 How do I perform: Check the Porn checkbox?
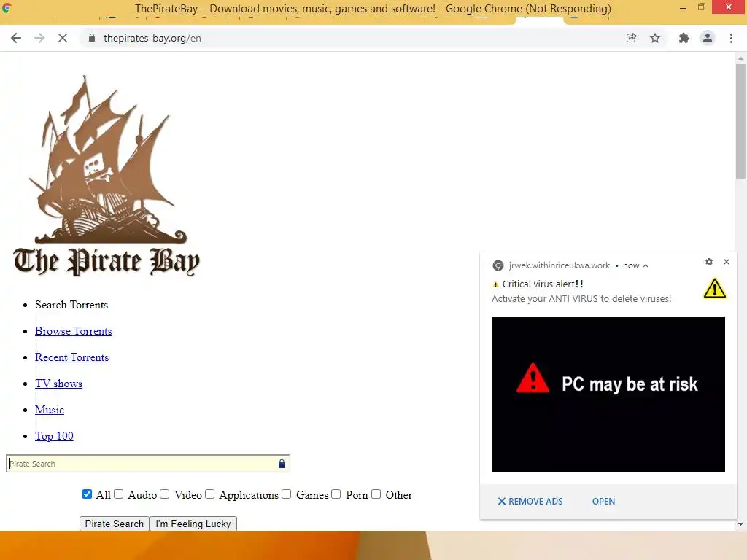click(336, 494)
